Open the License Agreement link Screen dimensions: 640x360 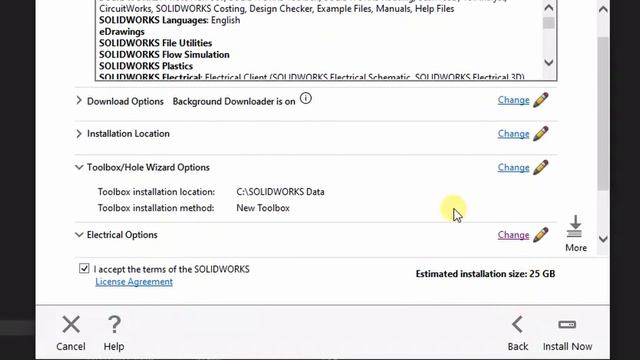click(x=134, y=282)
